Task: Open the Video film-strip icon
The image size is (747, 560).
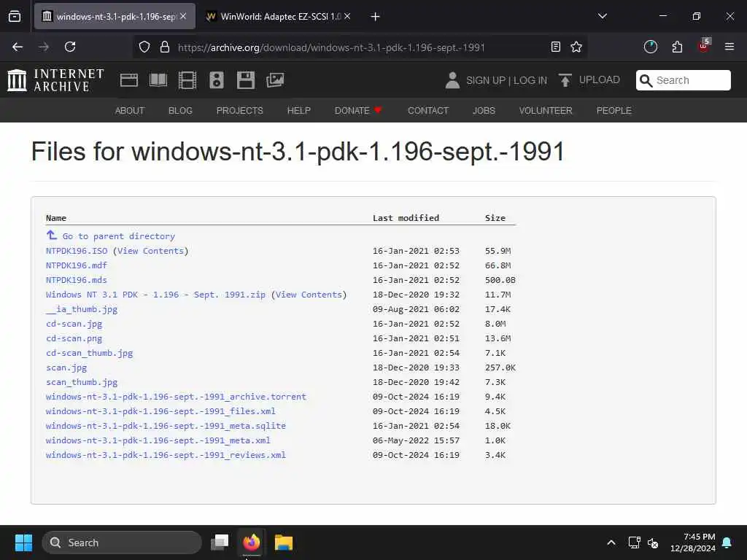Action: [187, 80]
